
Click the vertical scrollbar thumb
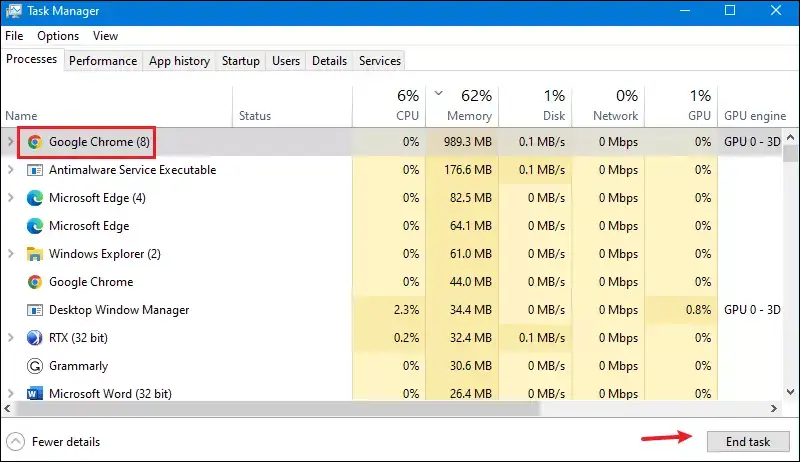790,152
